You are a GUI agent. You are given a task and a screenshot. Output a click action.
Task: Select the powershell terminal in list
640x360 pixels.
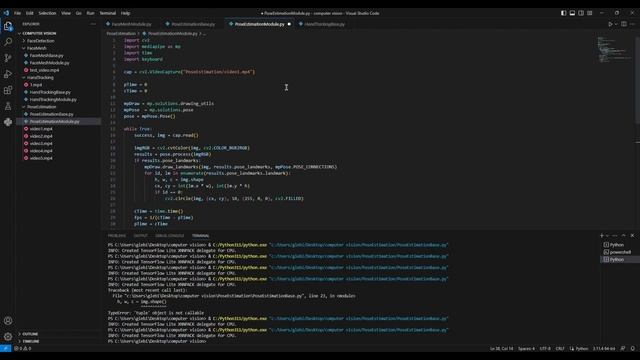[619, 252]
